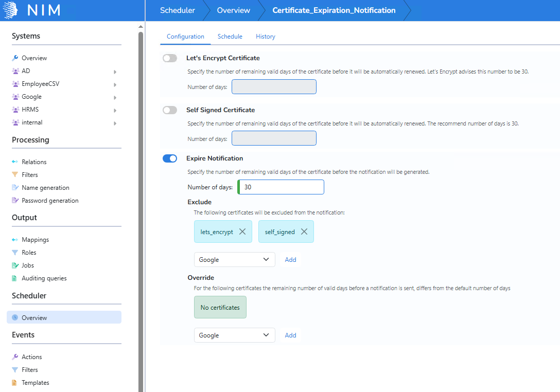Click Add link in Override section
Image resolution: width=560 pixels, height=392 pixels.
(x=291, y=335)
